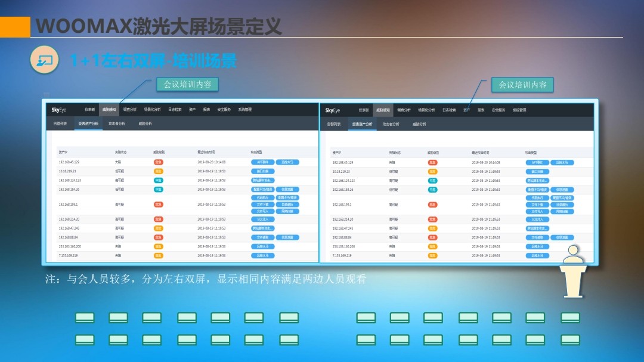Select IP 10.18.219.23 in left screen
This screenshot has height=362, width=644.
pos(67,171)
